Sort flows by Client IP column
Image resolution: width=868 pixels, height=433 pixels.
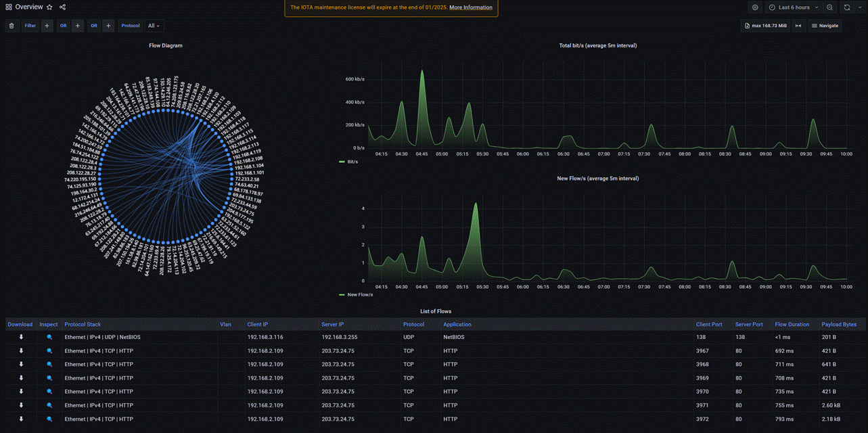pos(258,325)
